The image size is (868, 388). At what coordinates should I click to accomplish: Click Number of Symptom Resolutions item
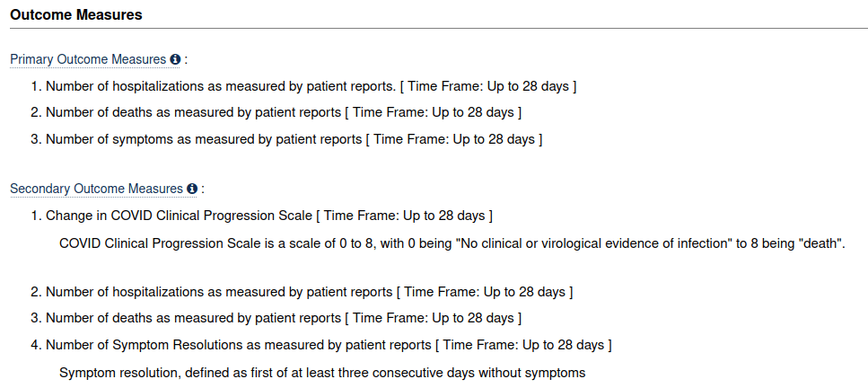(321, 345)
